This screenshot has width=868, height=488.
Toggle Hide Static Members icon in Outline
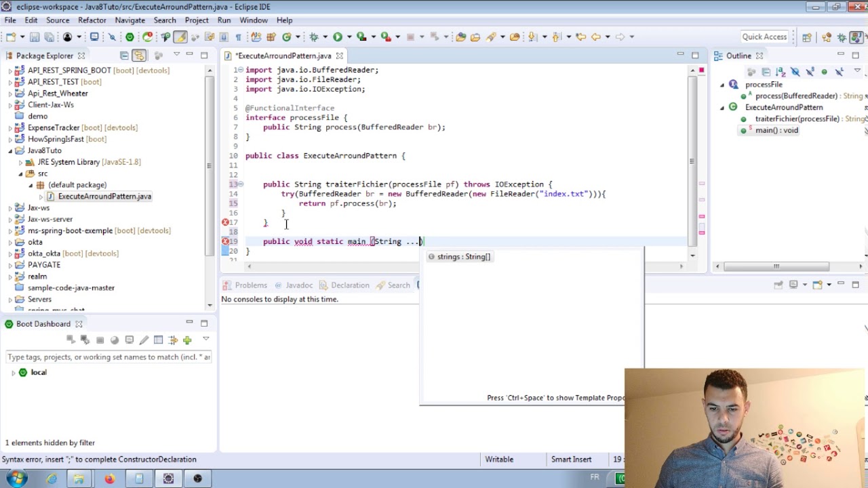tap(810, 71)
